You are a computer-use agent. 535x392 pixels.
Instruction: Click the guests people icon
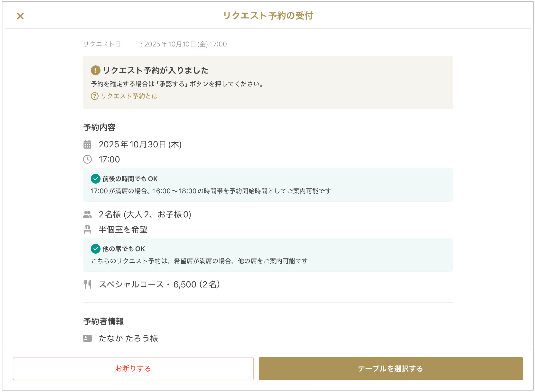click(87, 214)
